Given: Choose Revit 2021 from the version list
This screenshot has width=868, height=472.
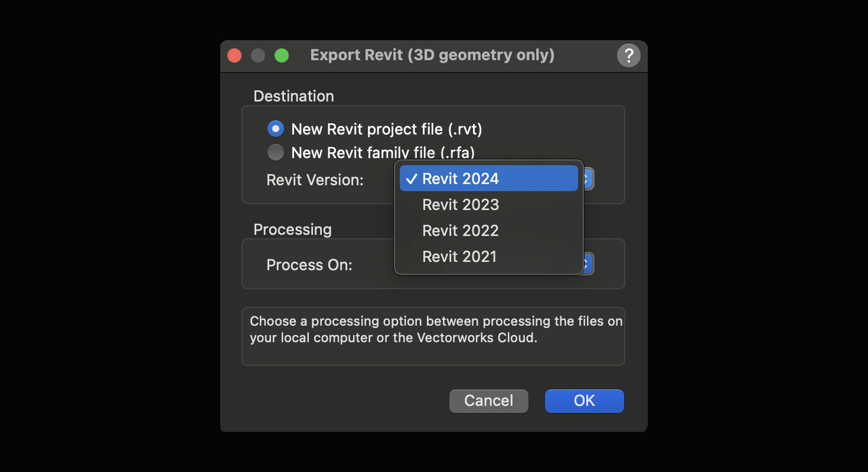Looking at the screenshot, I should (489, 257).
